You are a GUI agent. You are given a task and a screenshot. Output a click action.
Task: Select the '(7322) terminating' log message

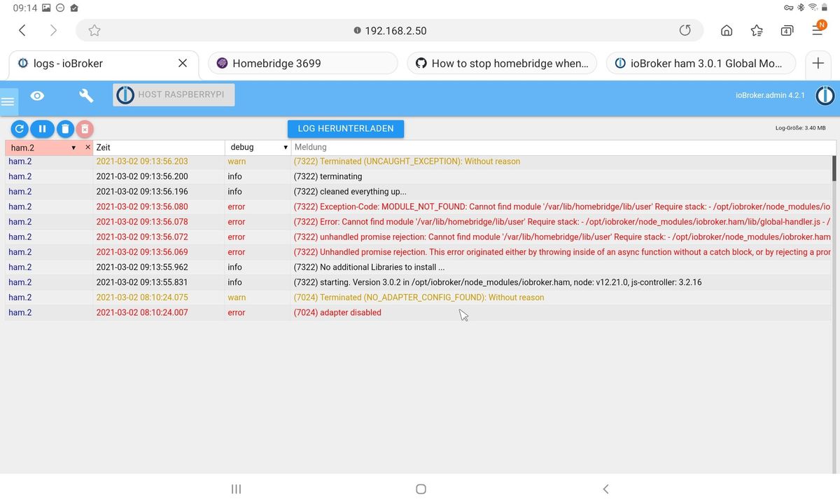[328, 176]
